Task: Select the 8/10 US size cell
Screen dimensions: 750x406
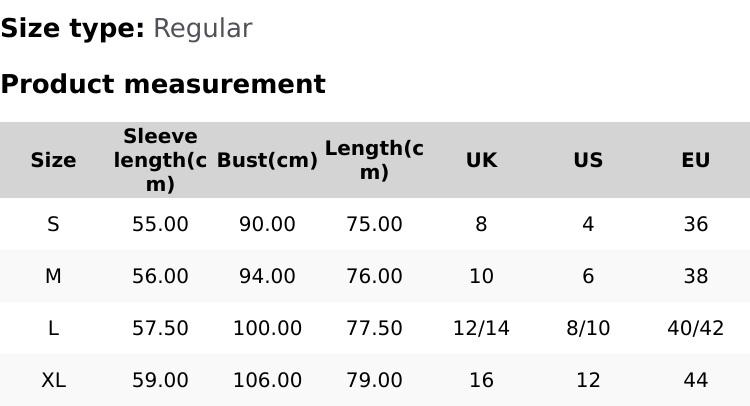Action: click(588, 328)
